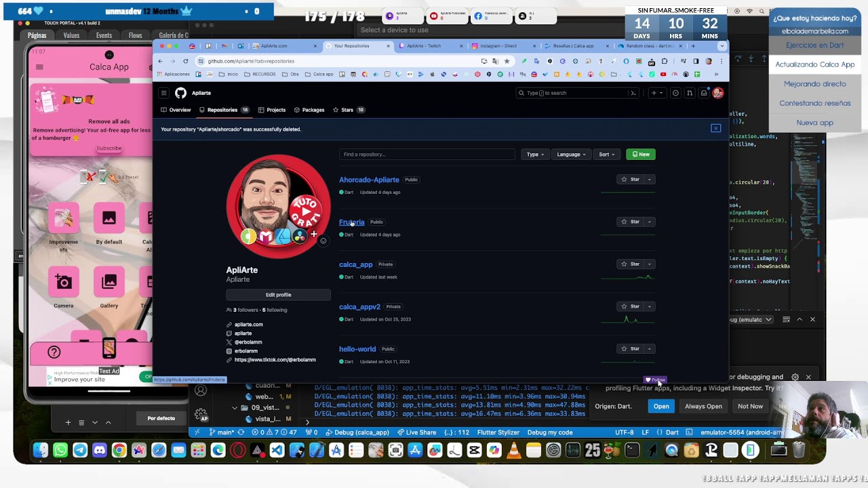Tap the By default image icon
Screen dimensions: 868x488
pyautogui.click(x=109, y=218)
